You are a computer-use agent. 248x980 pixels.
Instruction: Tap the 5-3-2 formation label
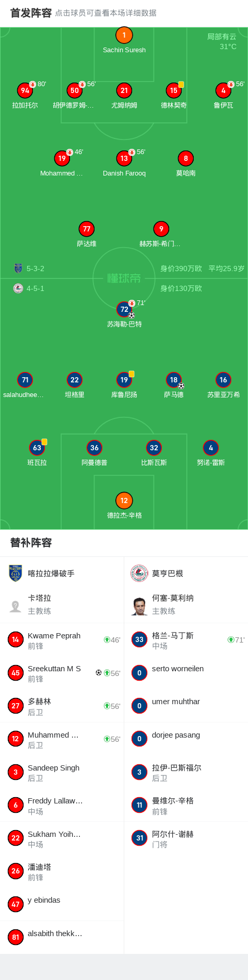pyautogui.click(x=36, y=269)
